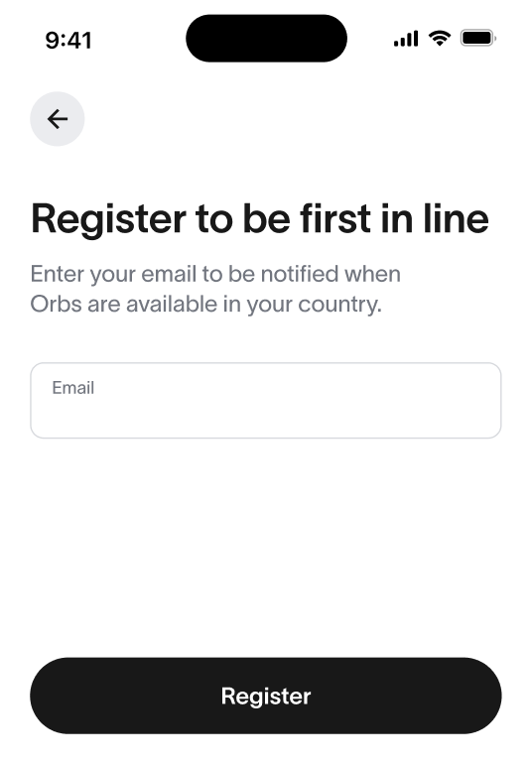
Task: Go back using the left arrow icon
Action: click(x=57, y=119)
